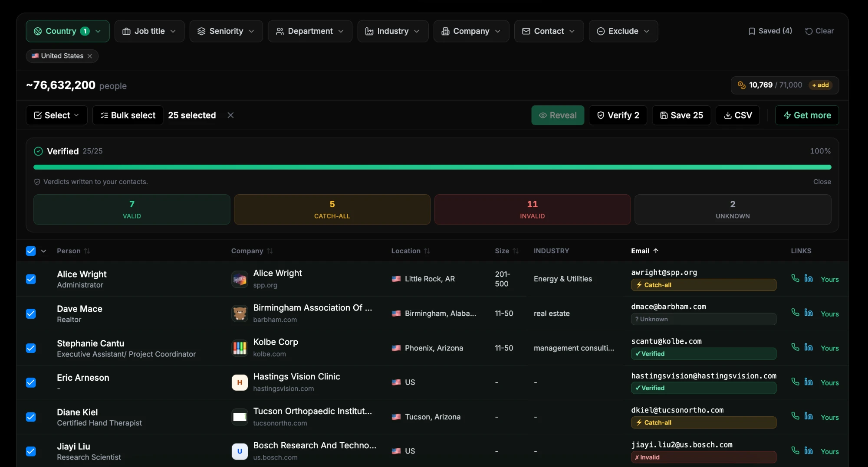
Task: Open Dave Mace's LinkedIn icon
Action: point(809,313)
